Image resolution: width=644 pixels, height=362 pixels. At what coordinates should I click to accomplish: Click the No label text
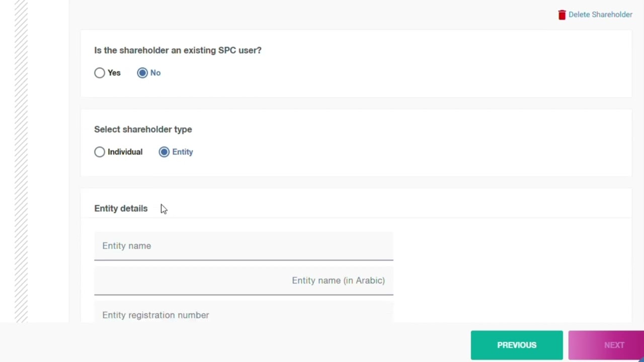click(155, 73)
